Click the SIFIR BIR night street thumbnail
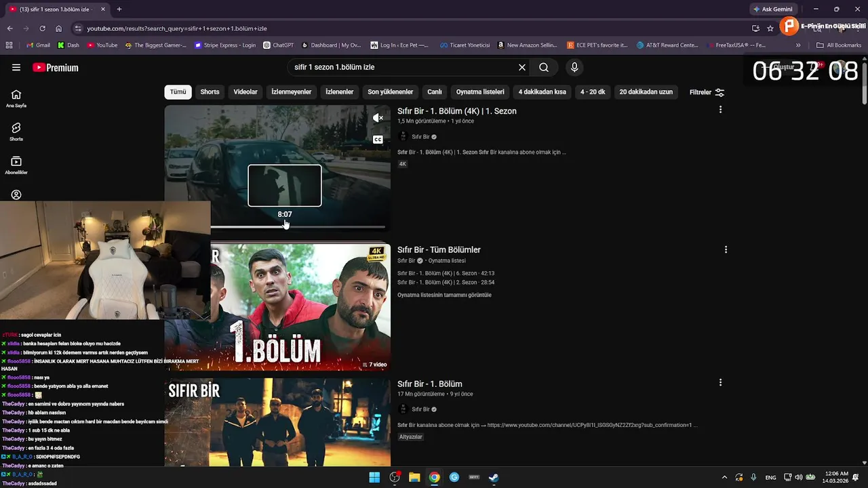The width and height of the screenshot is (868, 488). (x=277, y=422)
